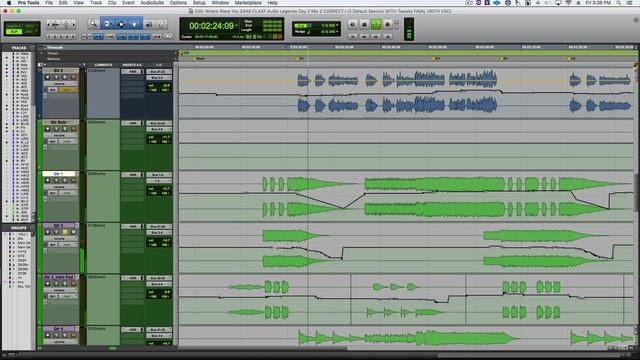Viewport: 640px width, 360px height.
Task: Open the AudioSuite menu
Action: coord(152,3)
